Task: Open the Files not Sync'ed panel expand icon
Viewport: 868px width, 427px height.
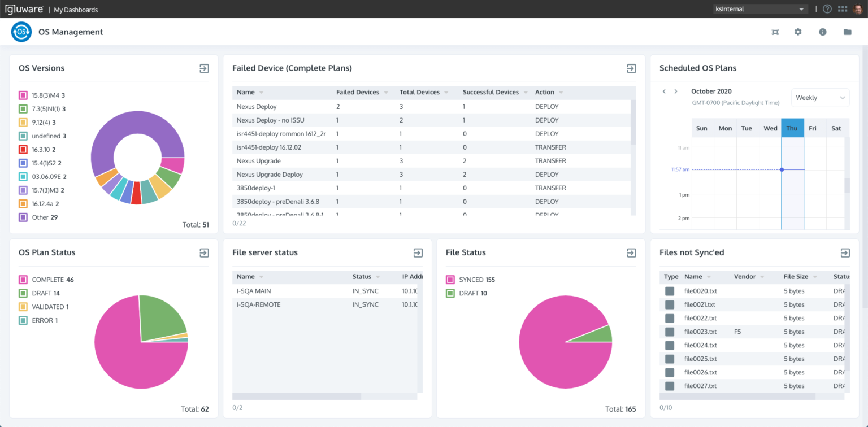Action: 845,252
